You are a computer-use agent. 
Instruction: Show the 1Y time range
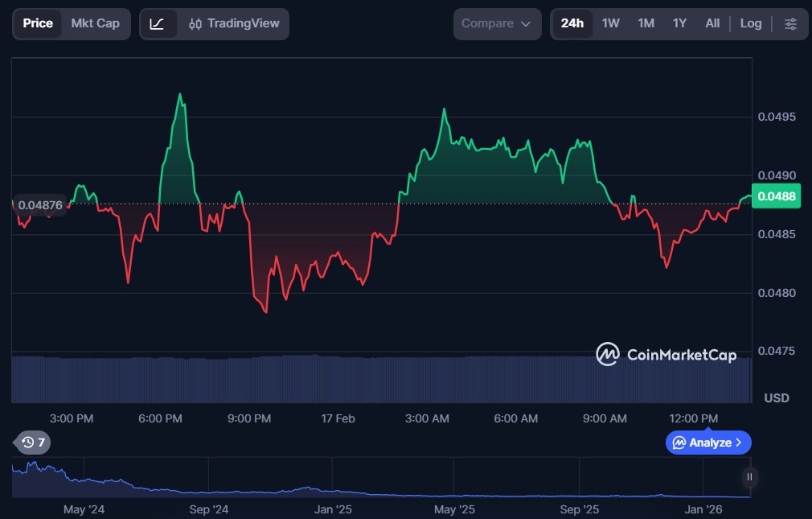click(x=679, y=24)
